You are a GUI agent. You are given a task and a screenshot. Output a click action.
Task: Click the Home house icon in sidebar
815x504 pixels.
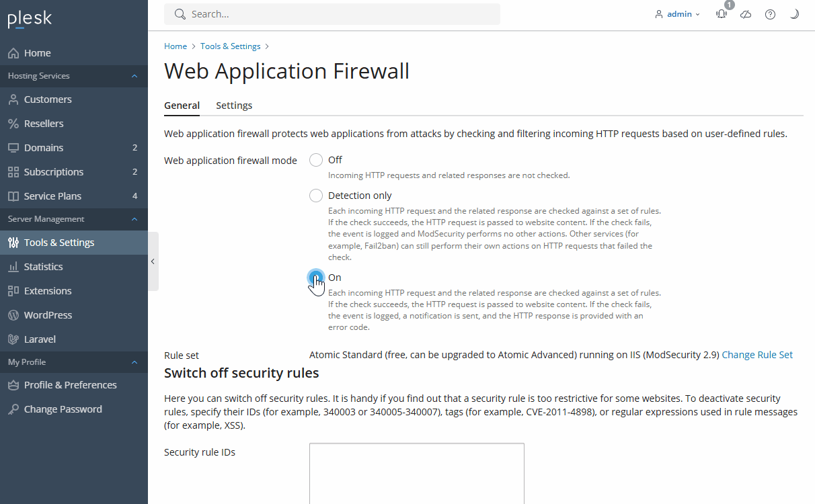(x=13, y=53)
